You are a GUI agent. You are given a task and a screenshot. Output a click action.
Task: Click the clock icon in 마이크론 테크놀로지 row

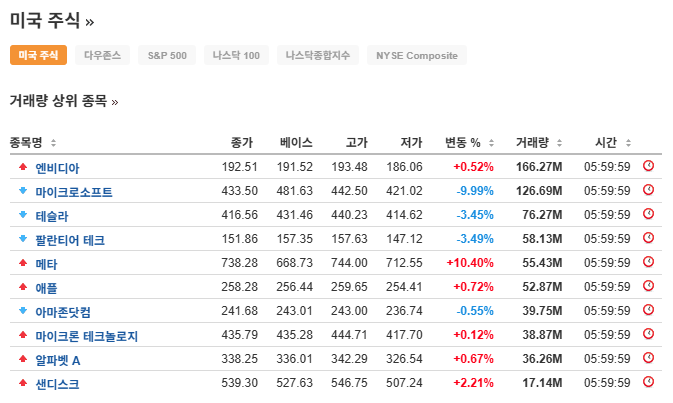pos(648,334)
